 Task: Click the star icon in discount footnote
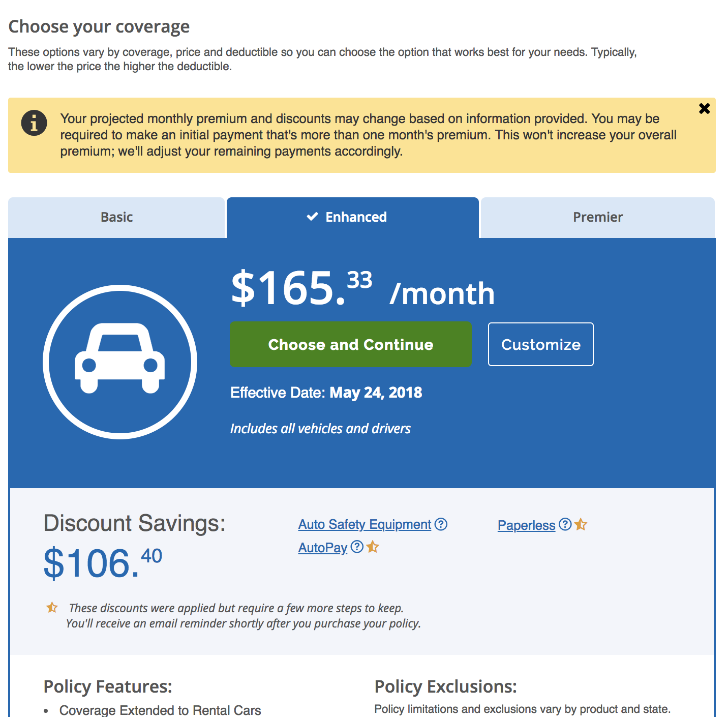pos(52,608)
